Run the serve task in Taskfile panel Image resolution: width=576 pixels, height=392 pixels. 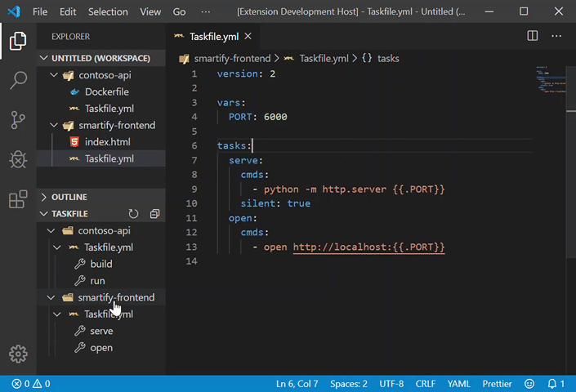[x=101, y=331]
